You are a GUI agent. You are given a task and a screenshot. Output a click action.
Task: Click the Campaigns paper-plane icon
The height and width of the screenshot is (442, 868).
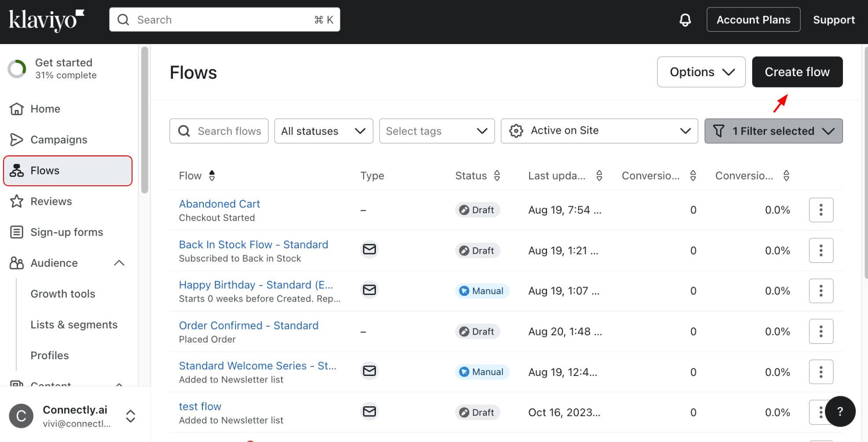(17, 140)
